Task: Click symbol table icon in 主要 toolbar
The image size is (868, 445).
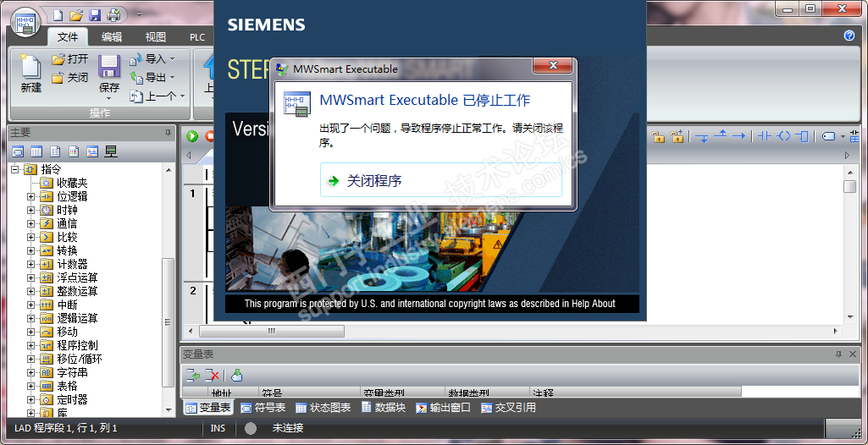Action: pyautogui.click(x=18, y=151)
